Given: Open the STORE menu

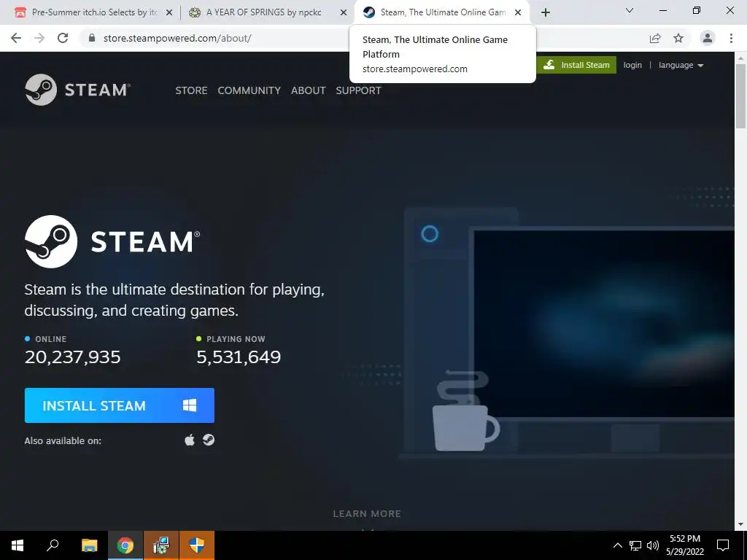Looking at the screenshot, I should 191,90.
